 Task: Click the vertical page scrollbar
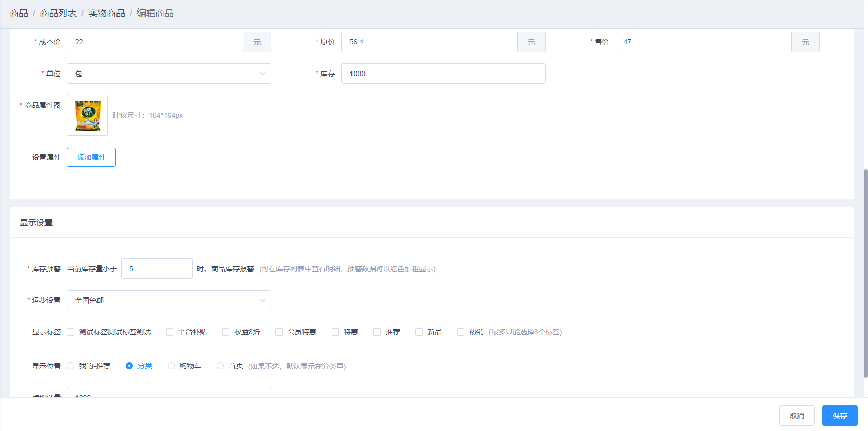point(865,273)
